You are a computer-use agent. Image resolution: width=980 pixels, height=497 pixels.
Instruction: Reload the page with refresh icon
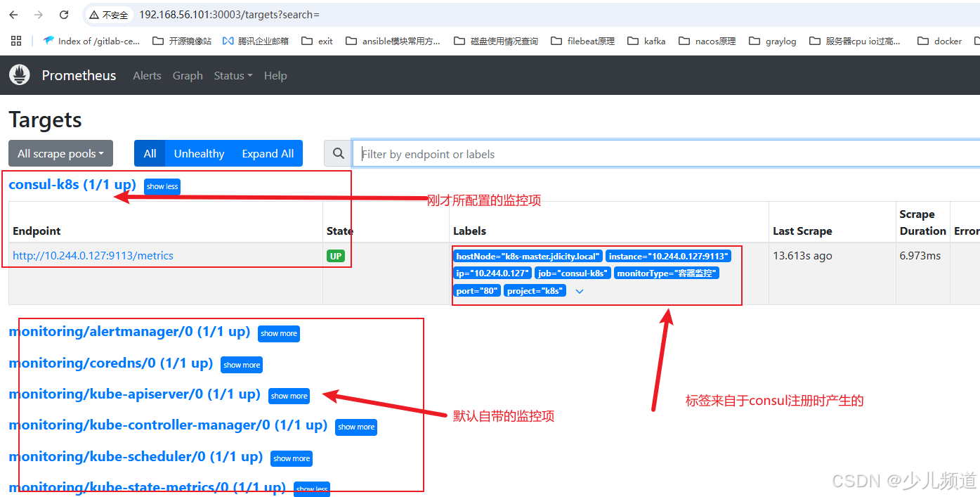tap(64, 15)
